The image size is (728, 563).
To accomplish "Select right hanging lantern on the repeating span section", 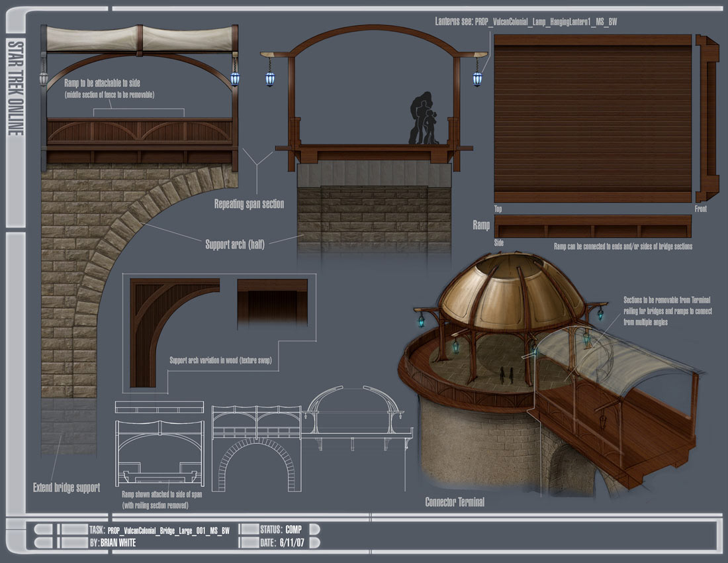I will click(x=477, y=79).
